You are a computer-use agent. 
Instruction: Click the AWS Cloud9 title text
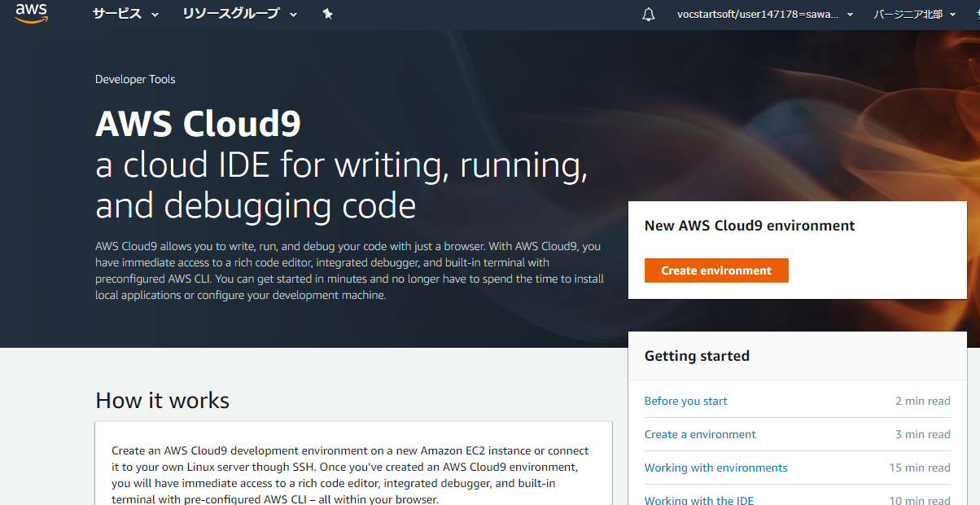[199, 124]
